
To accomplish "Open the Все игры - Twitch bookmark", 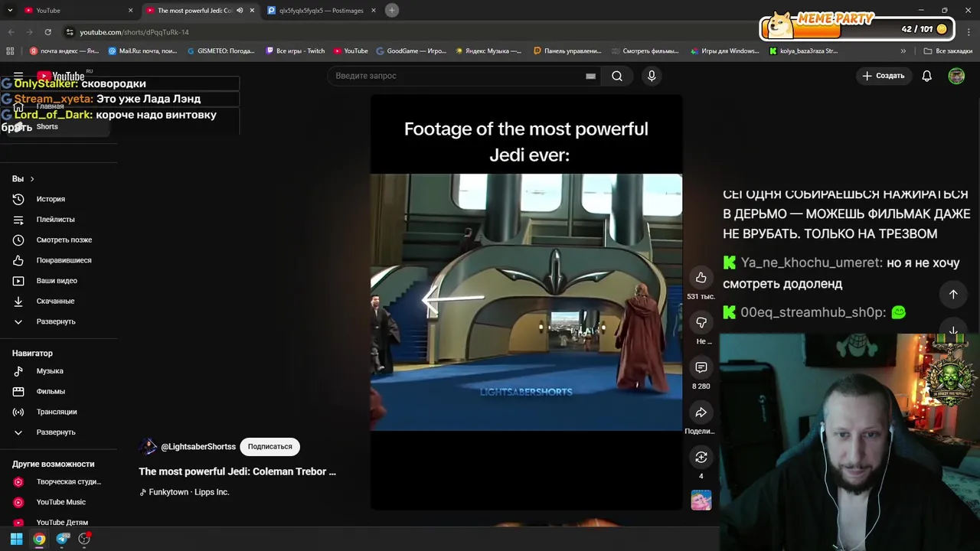I will [x=296, y=51].
